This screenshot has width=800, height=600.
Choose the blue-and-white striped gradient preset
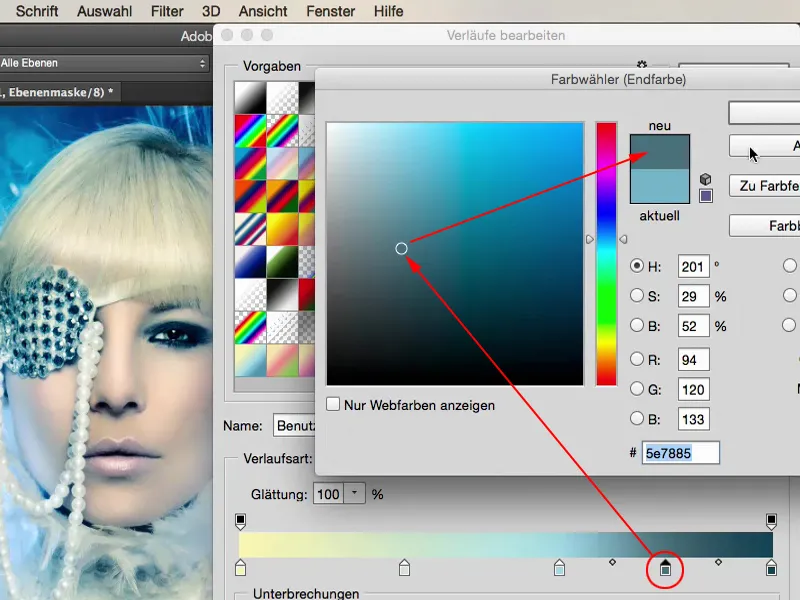(x=251, y=229)
